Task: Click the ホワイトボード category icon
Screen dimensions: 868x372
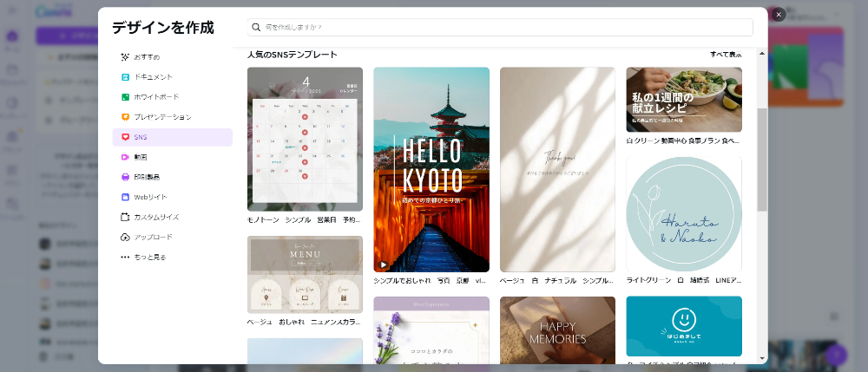Action: click(125, 97)
